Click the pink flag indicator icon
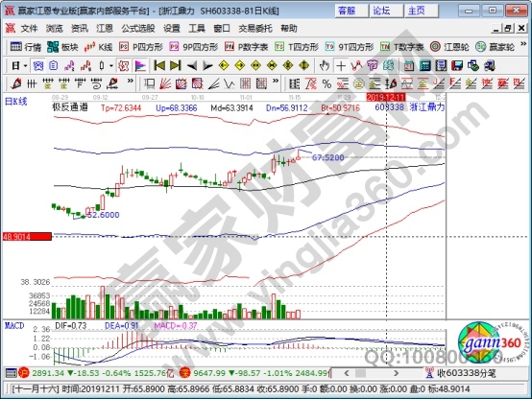 [x=140, y=65]
